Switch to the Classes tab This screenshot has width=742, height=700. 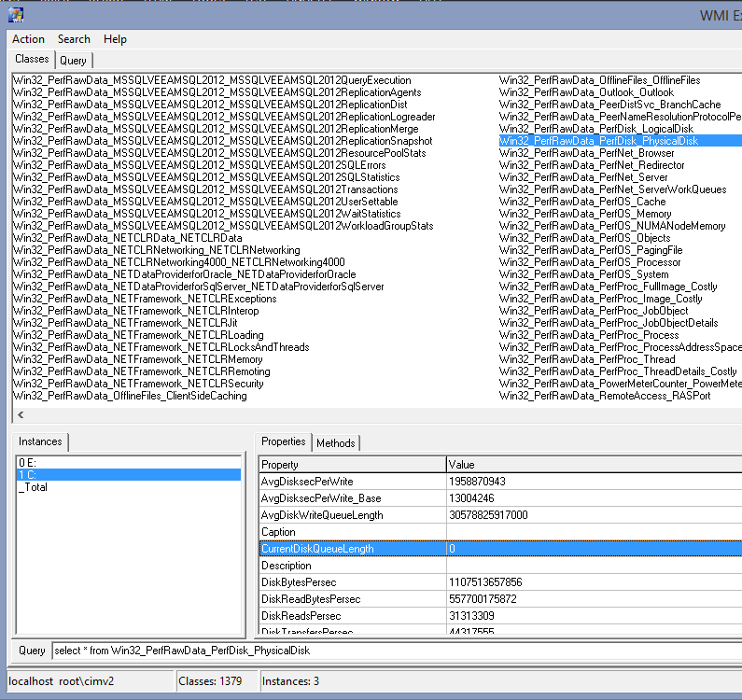tap(32, 59)
